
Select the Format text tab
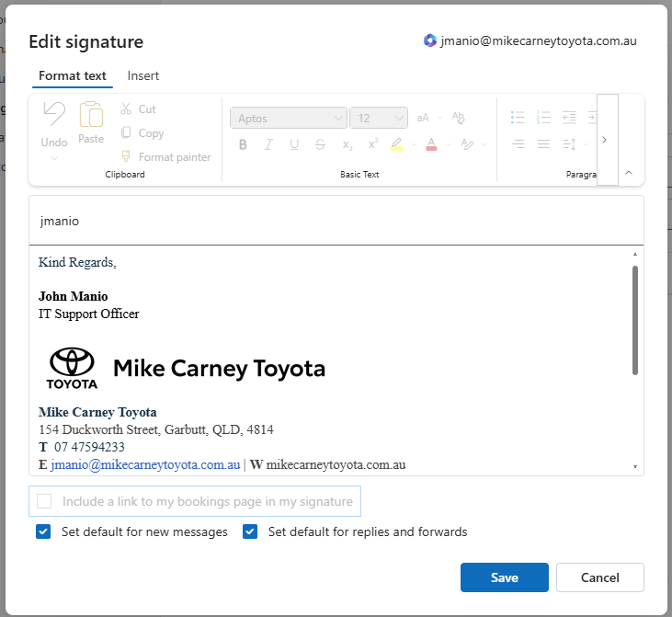click(73, 76)
